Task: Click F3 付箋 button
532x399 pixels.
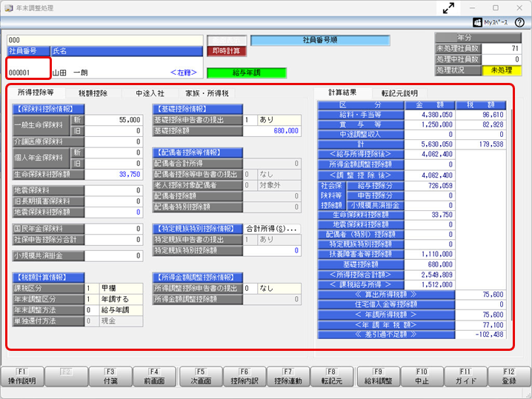Action: tap(110, 377)
